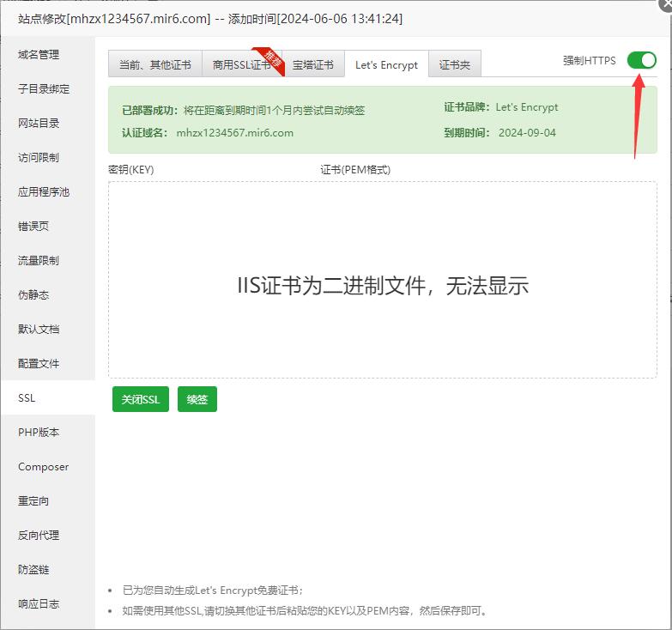Switch to PHP版本 settings

(39, 433)
